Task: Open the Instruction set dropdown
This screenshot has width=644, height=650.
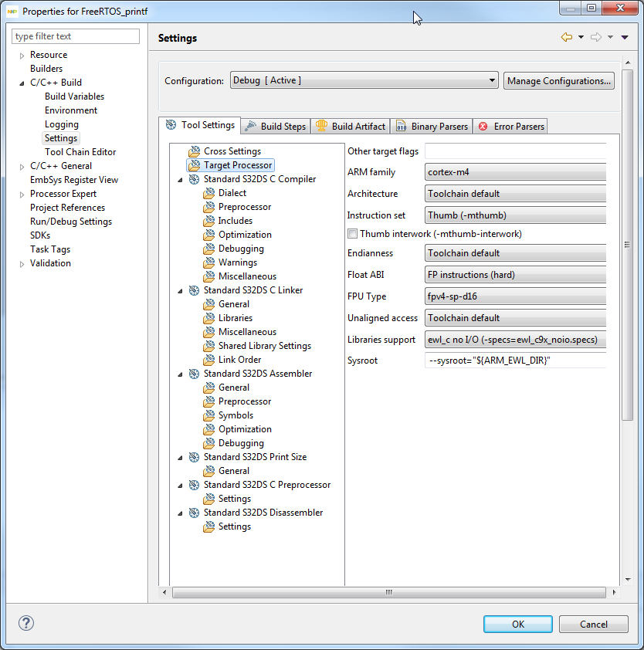Action: [x=516, y=215]
